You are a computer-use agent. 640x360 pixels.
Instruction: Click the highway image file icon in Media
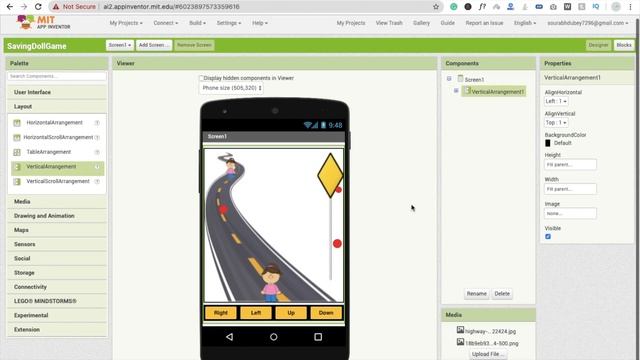click(x=460, y=330)
